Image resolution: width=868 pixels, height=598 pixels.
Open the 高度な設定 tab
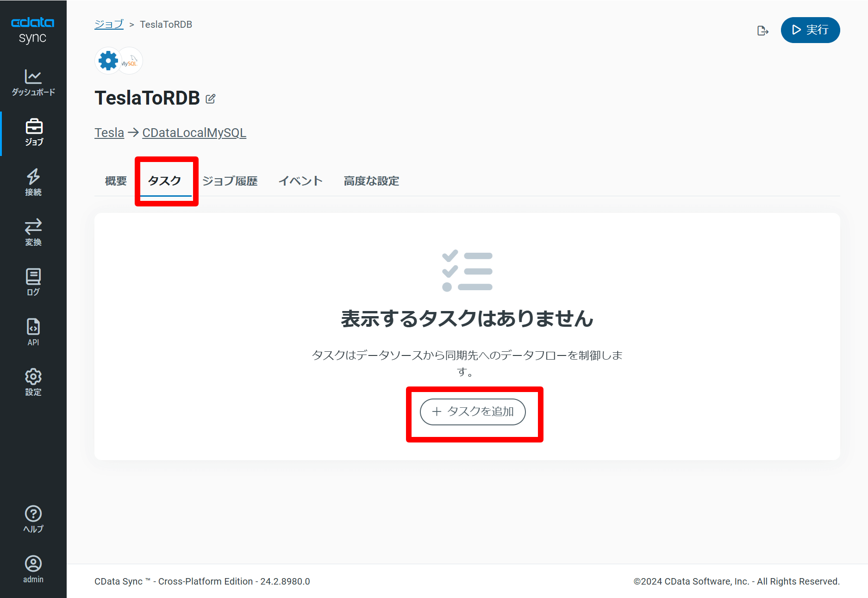tap(371, 181)
